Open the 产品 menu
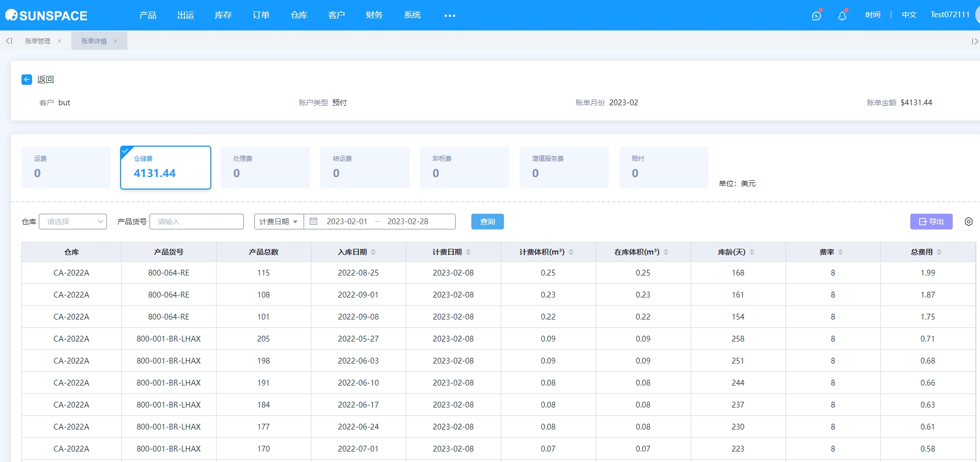The width and height of the screenshot is (980, 462). [x=148, y=15]
